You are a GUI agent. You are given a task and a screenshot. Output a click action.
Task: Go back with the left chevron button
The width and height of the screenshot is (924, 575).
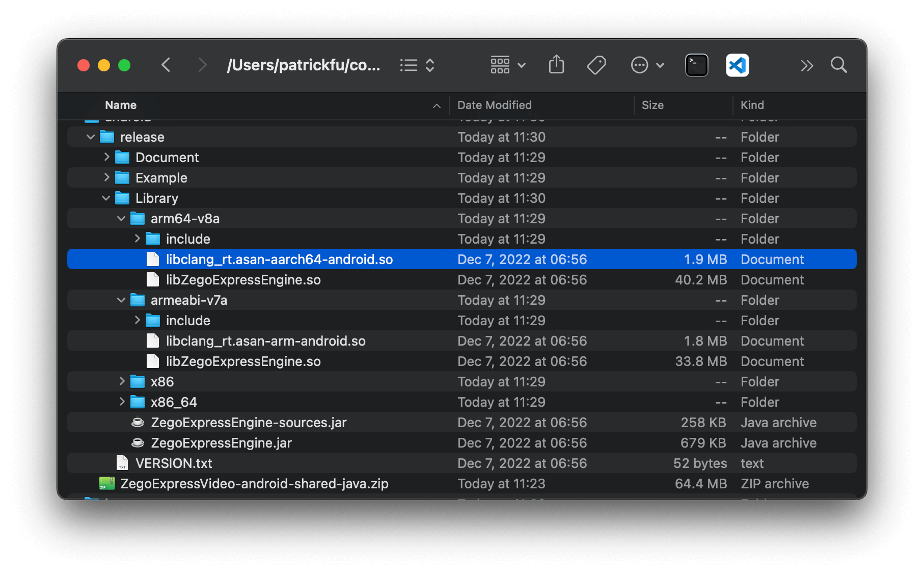pyautogui.click(x=166, y=65)
